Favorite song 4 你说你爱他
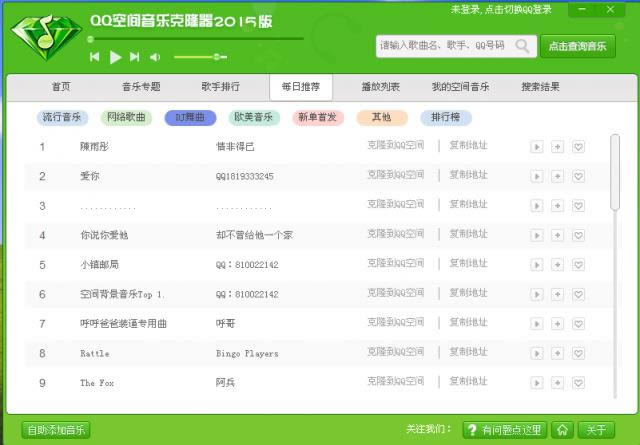 tap(578, 235)
